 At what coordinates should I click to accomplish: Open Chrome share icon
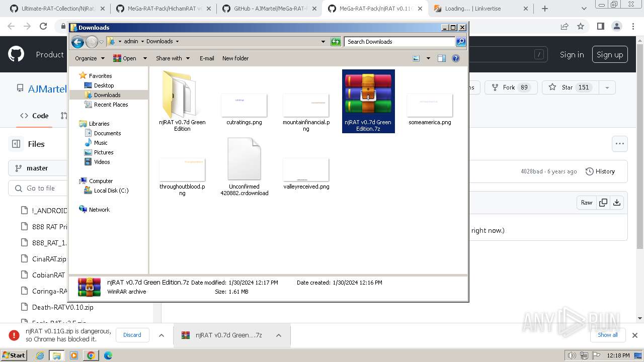(565, 26)
